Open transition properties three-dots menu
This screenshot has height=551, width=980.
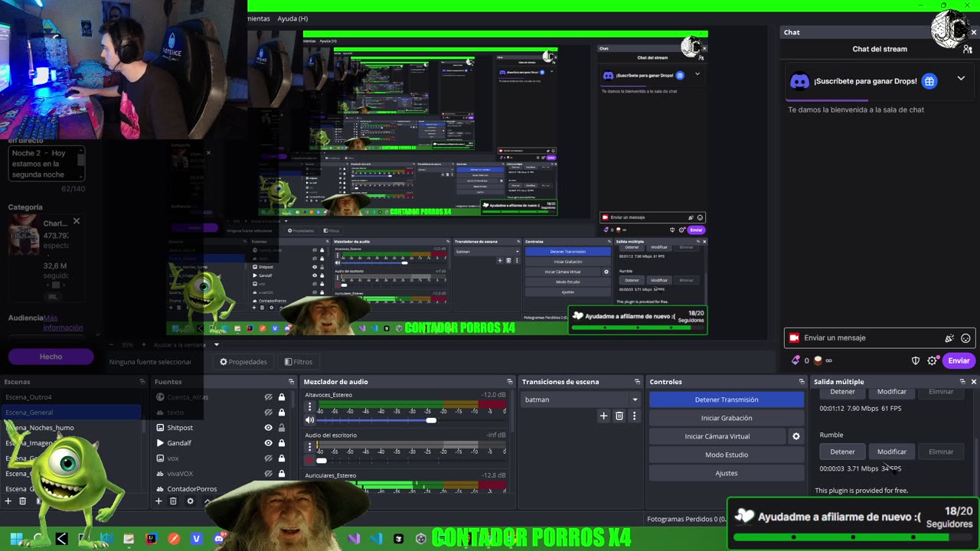[x=634, y=416]
